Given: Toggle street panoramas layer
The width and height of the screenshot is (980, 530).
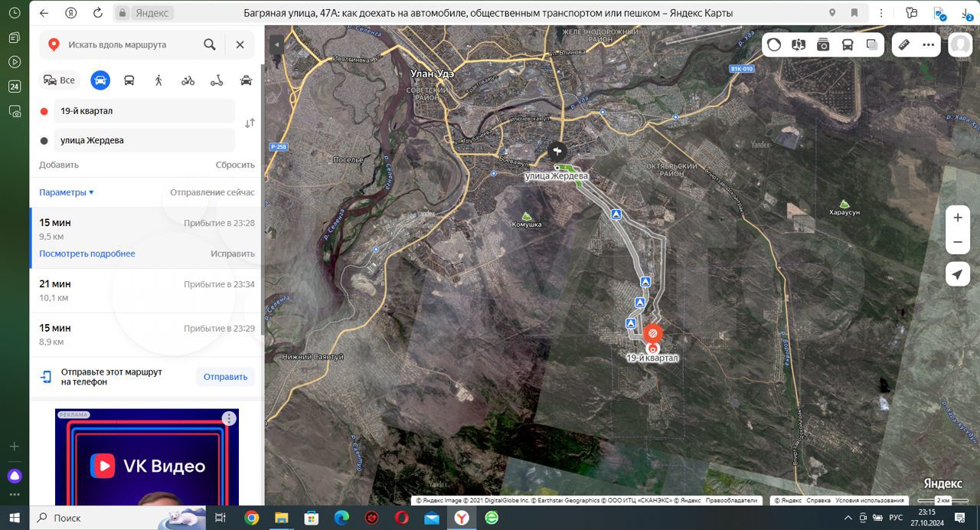Looking at the screenshot, I should coord(799,44).
